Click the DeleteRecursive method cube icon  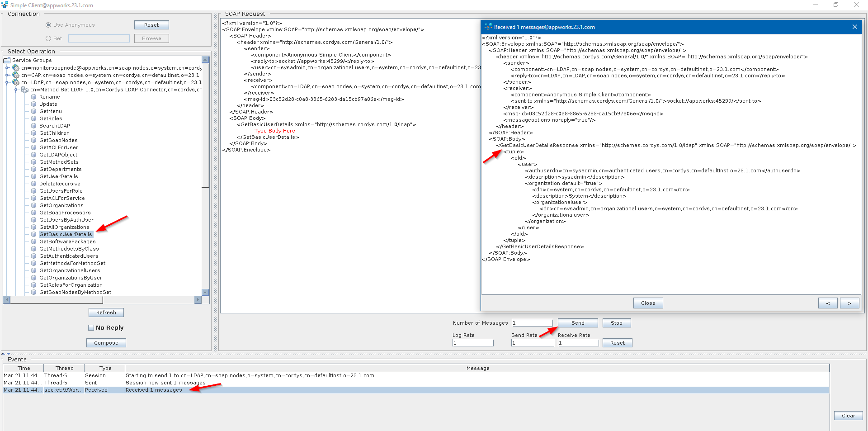click(34, 184)
